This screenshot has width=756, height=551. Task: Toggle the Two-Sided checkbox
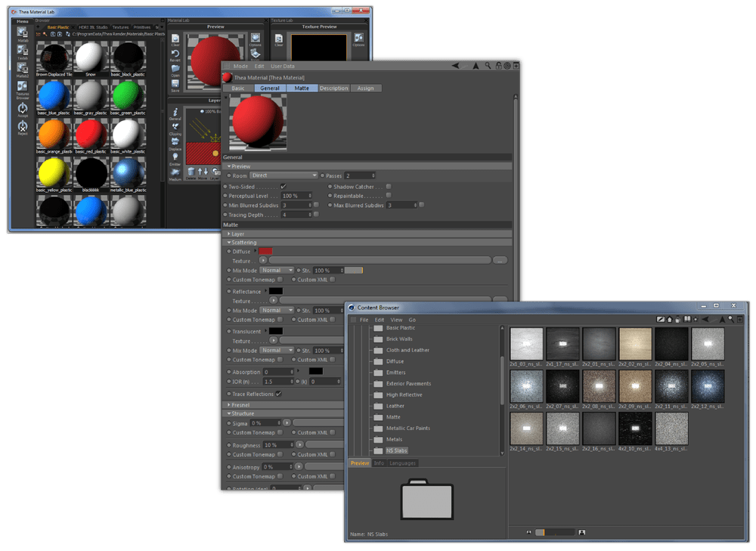(x=283, y=187)
